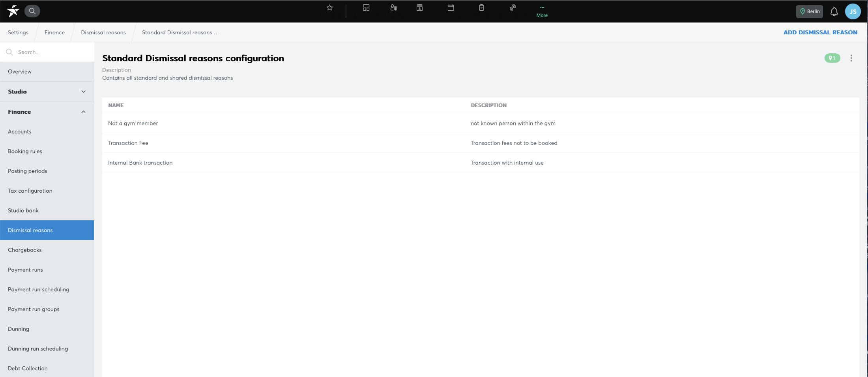
Task: Open Payment run groups in the sidebar
Action: (47, 309)
